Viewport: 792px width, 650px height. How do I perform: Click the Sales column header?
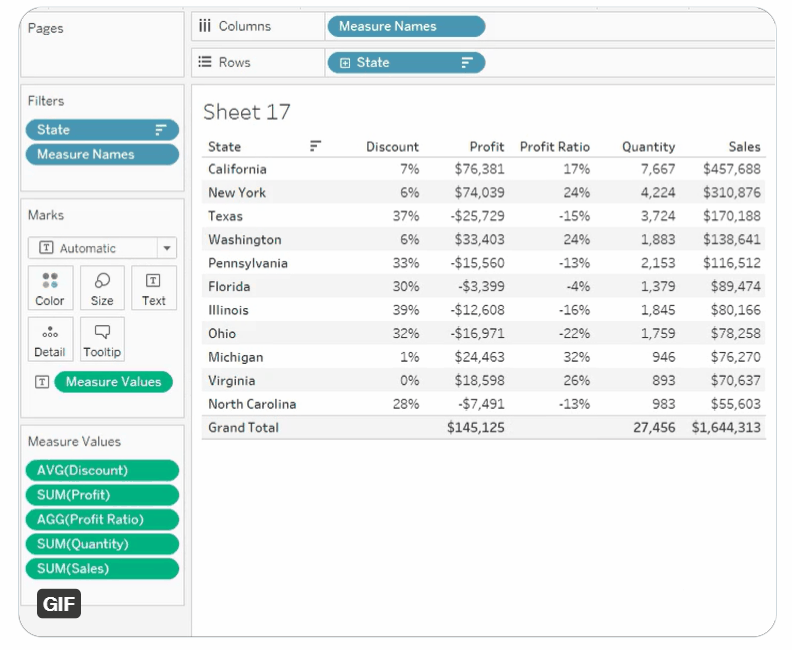744,147
